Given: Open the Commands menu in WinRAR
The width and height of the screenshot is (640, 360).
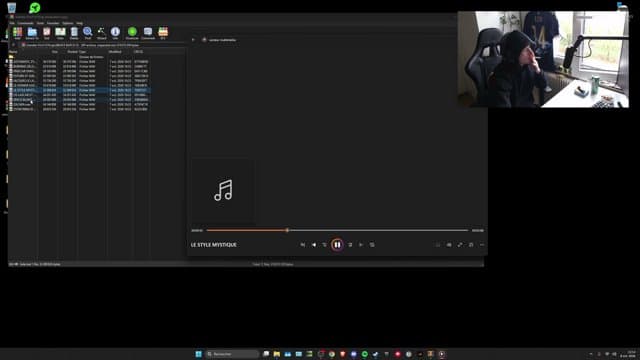Looking at the screenshot, I should [x=25, y=23].
